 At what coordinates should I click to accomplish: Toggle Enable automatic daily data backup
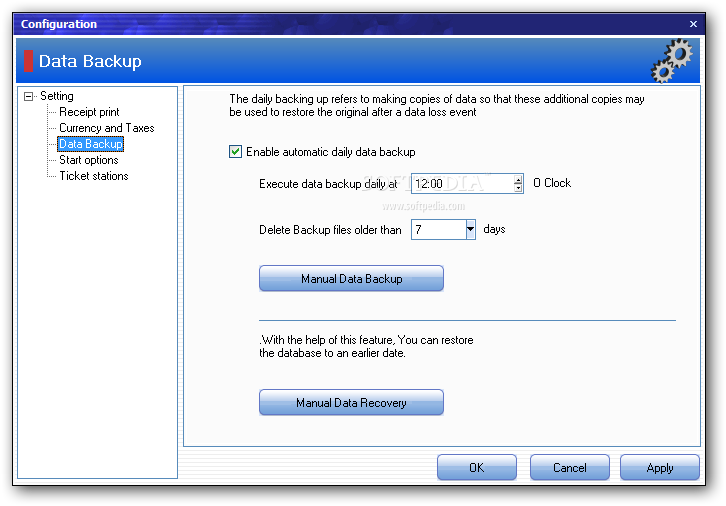(x=235, y=151)
